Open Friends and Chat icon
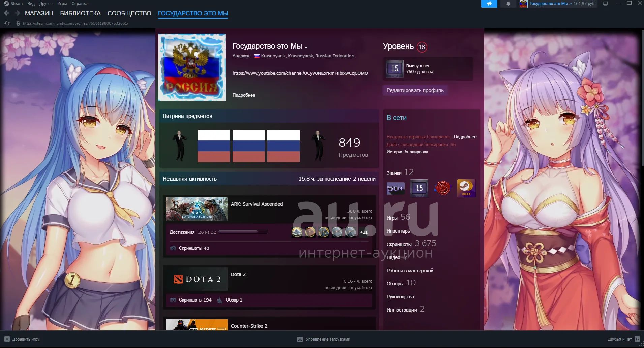Image resolution: width=644 pixels, height=348 pixels. click(x=637, y=339)
